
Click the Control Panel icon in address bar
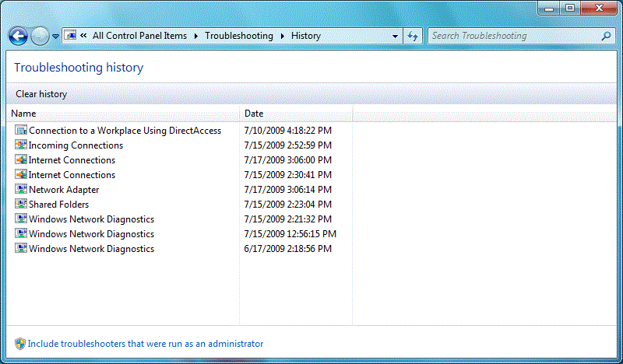point(70,36)
